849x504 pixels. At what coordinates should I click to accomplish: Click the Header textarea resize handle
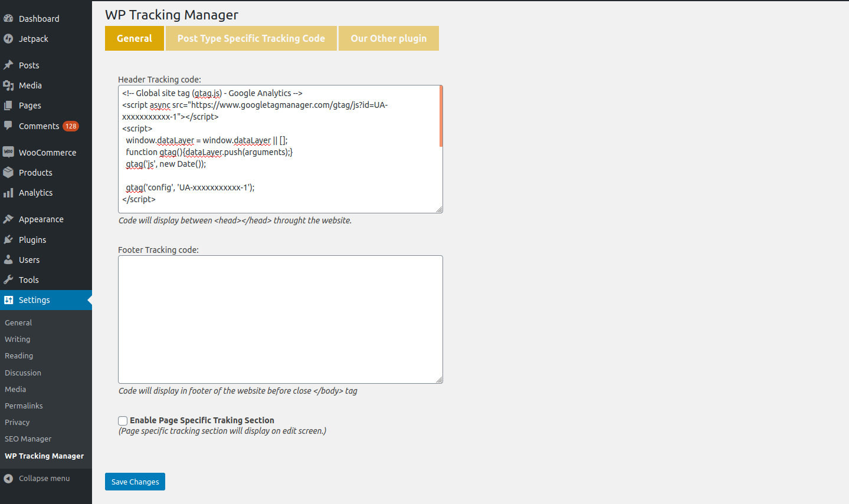click(440, 210)
